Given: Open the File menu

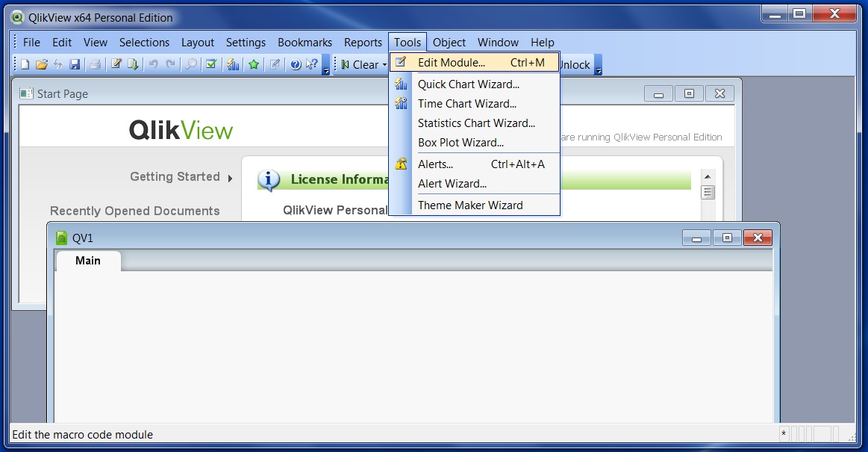Looking at the screenshot, I should [x=31, y=42].
